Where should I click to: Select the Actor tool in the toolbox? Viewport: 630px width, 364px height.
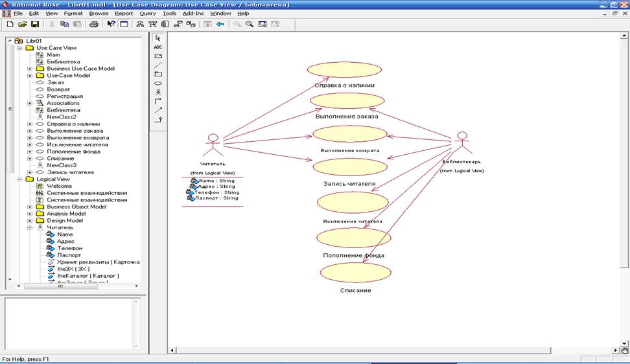click(x=158, y=93)
